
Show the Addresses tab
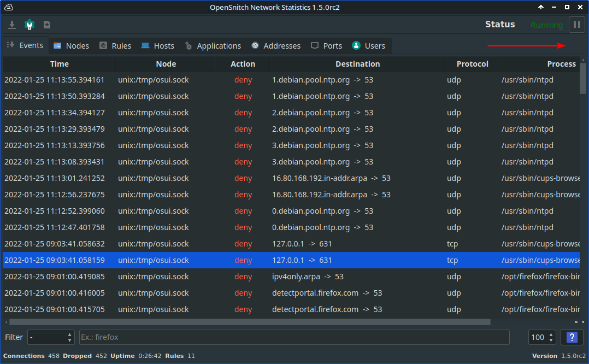(x=276, y=46)
